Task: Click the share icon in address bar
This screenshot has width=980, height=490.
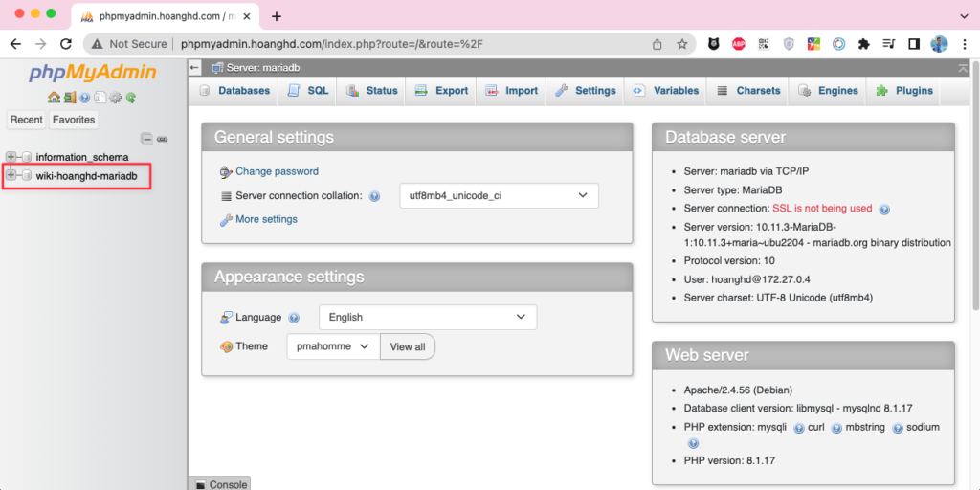Action: pyautogui.click(x=657, y=44)
